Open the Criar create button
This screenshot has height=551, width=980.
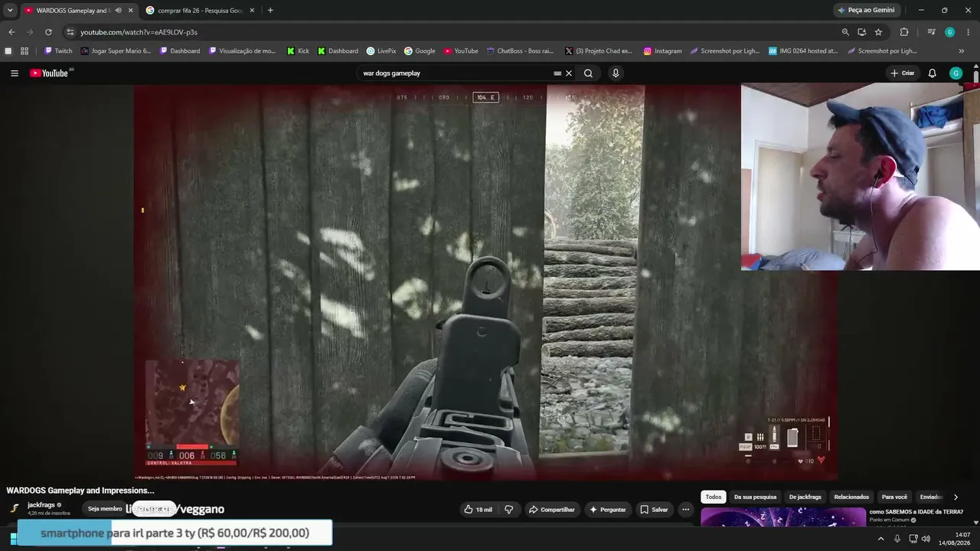pos(903,73)
